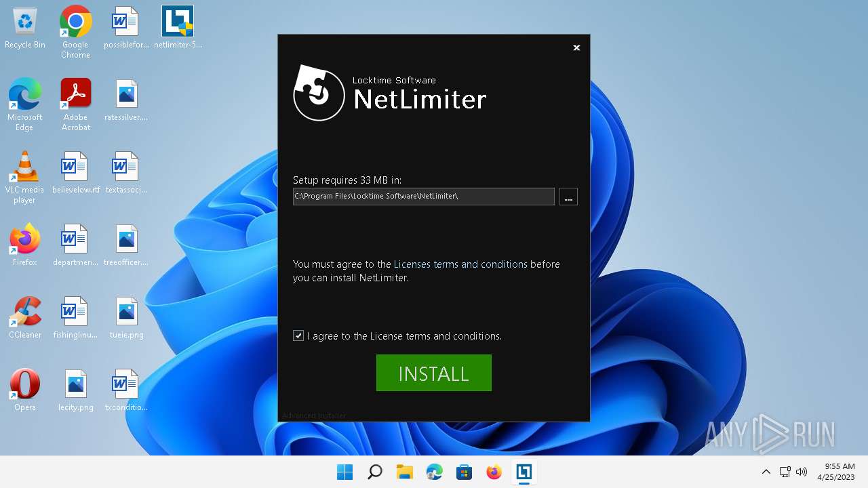Screen dimensions: 868x488
Task: Open the Windows Start menu
Action: coord(344,472)
